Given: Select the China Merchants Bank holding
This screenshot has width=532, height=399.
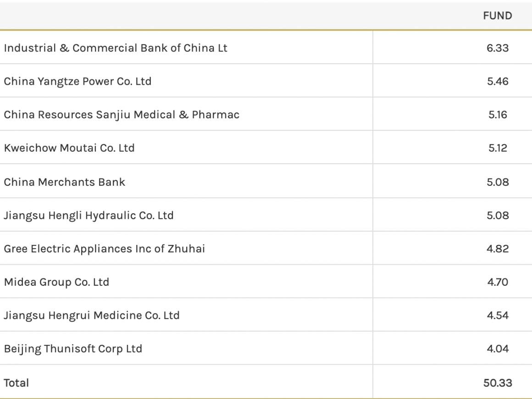Looking at the screenshot, I should coord(65,182).
